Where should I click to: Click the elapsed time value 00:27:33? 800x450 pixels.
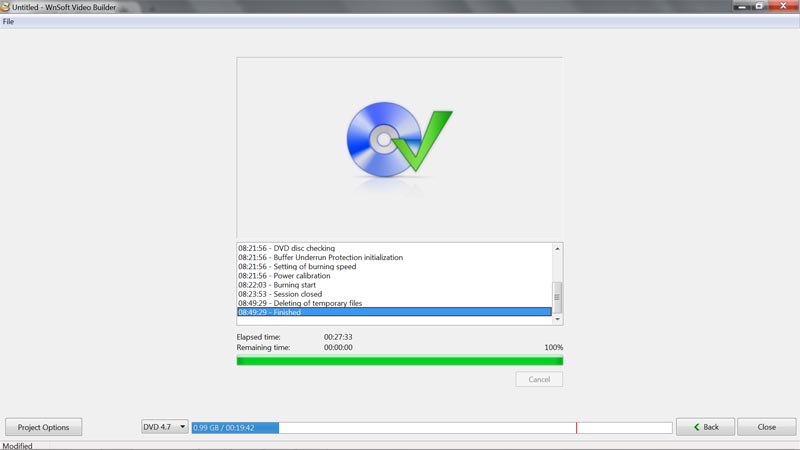pyautogui.click(x=338, y=337)
